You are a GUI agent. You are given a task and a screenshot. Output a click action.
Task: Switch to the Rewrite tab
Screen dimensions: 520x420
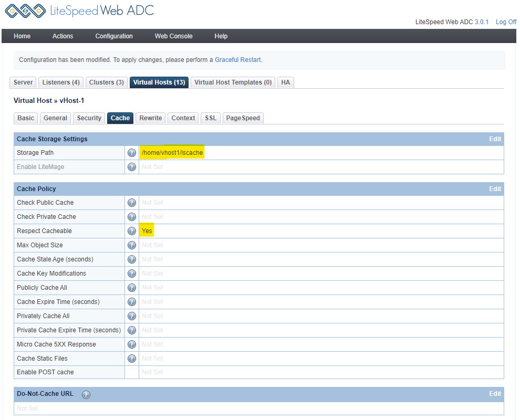151,118
